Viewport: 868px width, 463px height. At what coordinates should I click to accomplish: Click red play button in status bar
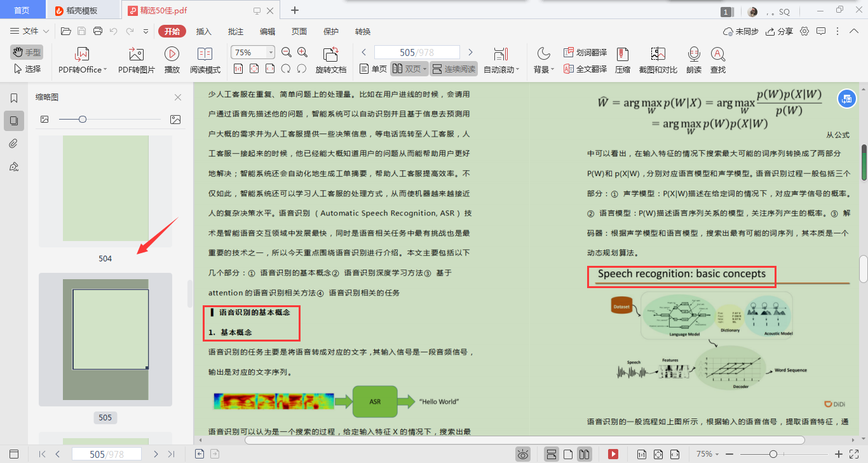coord(613,454)
